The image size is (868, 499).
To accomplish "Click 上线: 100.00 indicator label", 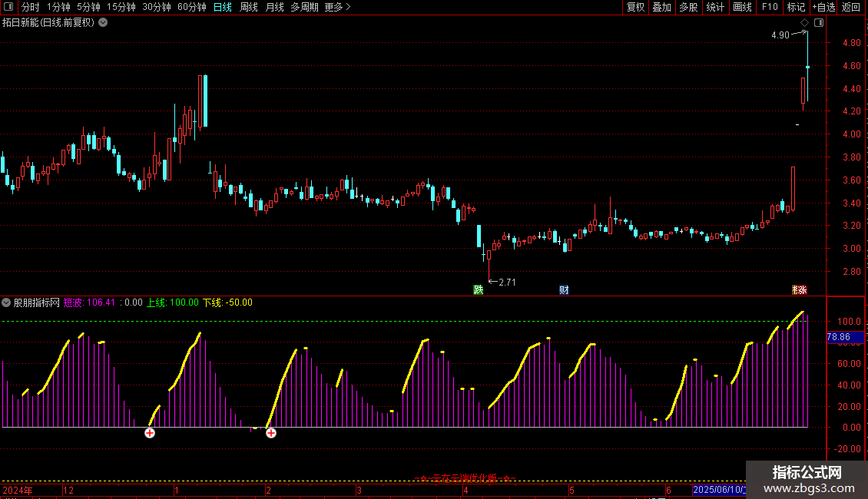I will point(172,302).
